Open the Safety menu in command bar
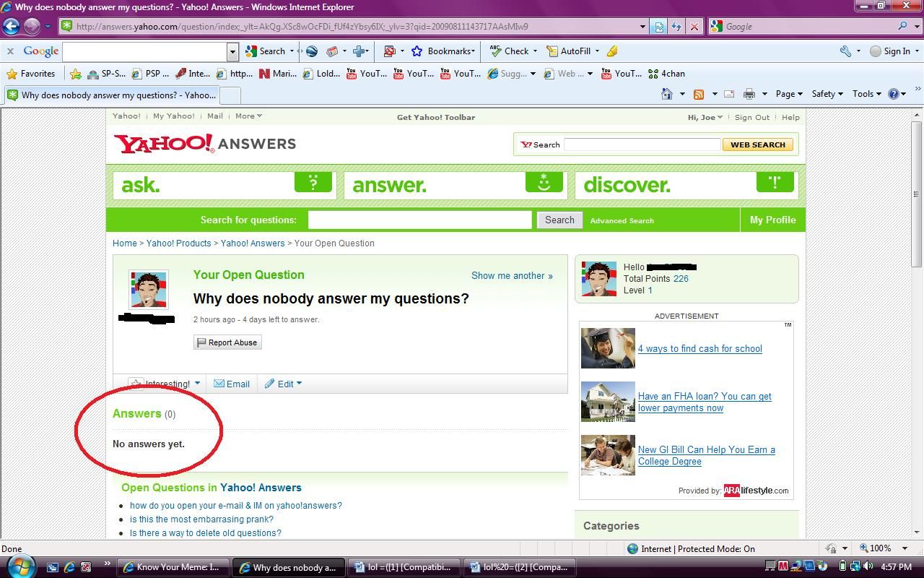924x578 pixels. (827, 94)
